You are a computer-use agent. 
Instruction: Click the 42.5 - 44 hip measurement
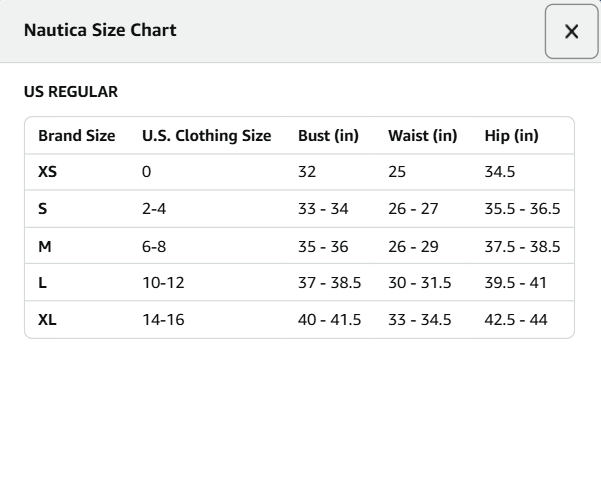[x=516, y=320]
